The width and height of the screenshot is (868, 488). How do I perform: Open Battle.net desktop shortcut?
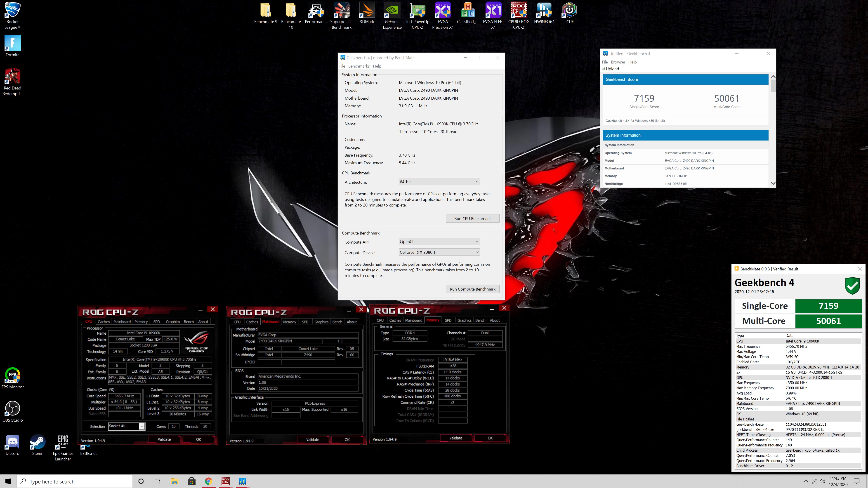(x=88, y=450)
